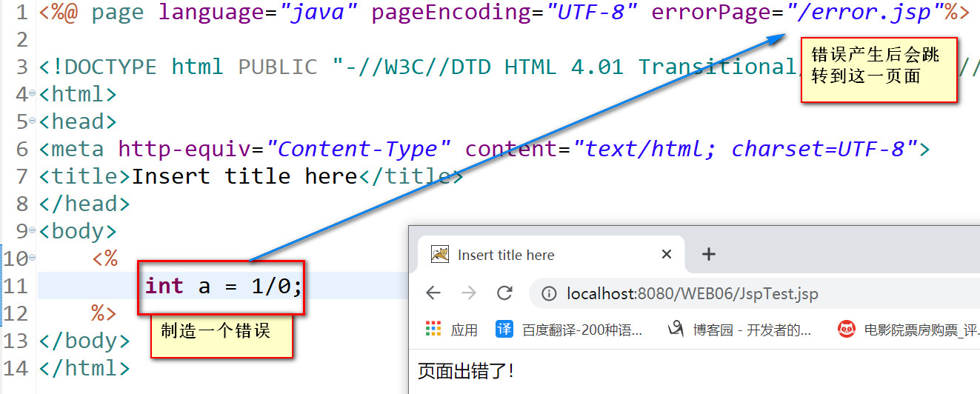Screen dimensions: 980x394
Task: Click the DOCTYPE declaration on line 3
Action: tap(507, 67)
